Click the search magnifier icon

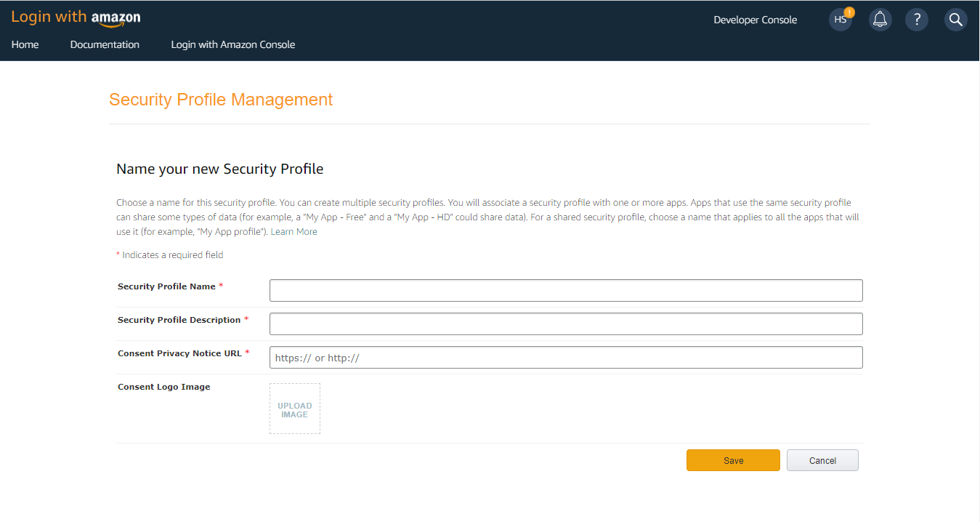click(955, 20)
